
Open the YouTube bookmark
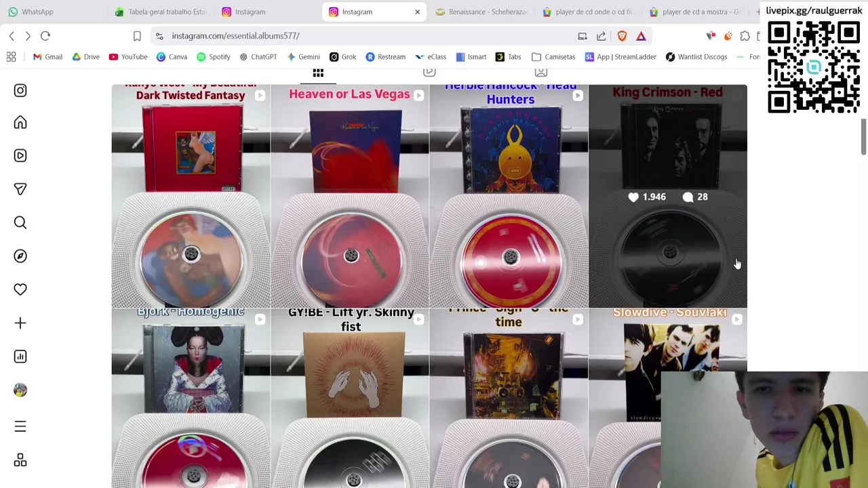(127, 57)
